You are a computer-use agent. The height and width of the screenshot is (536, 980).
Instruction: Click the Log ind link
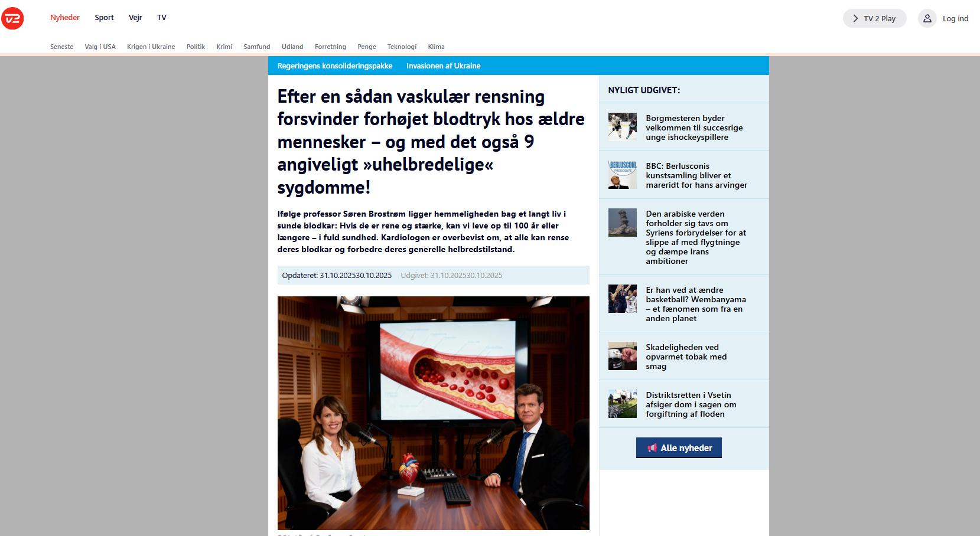pos(955,19)
